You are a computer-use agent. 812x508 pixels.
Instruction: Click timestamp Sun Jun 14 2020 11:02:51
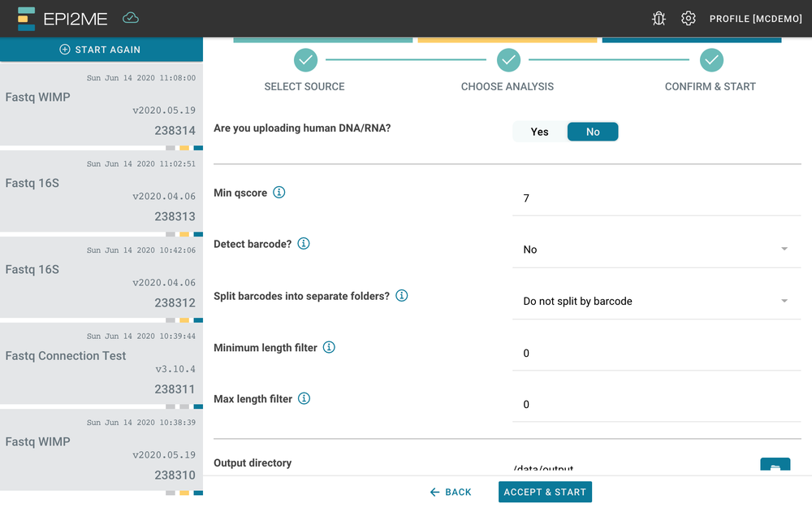(140, 164)
